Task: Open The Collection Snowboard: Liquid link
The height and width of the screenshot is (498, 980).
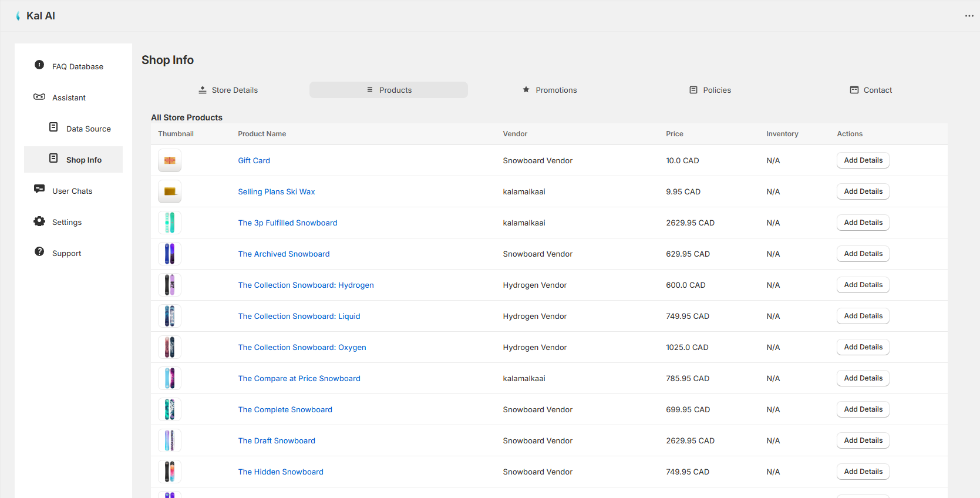Action: pyautogui.click(x=299, y=316)
